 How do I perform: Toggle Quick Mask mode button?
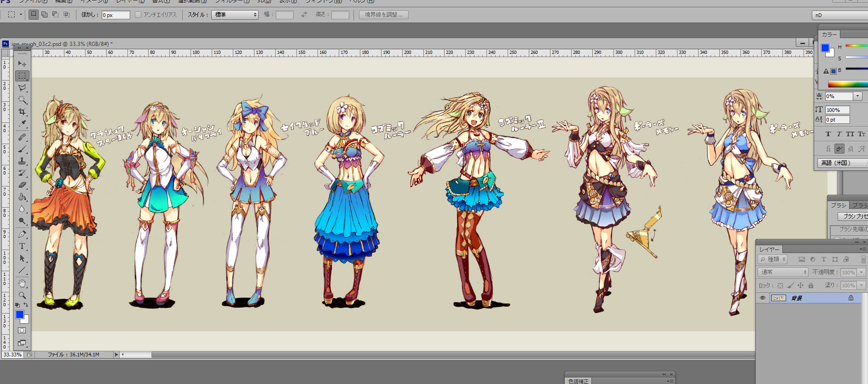22,331
